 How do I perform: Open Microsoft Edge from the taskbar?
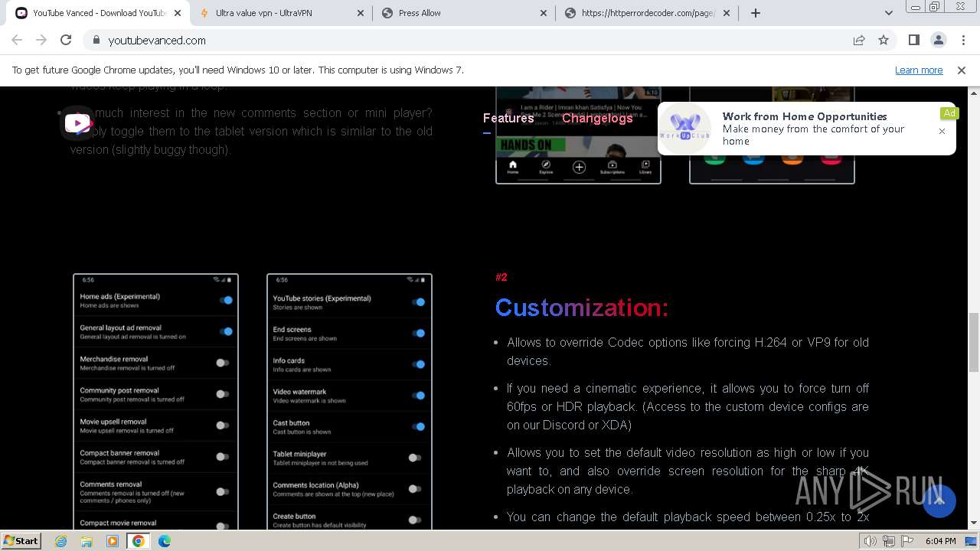tap(165, 541)
